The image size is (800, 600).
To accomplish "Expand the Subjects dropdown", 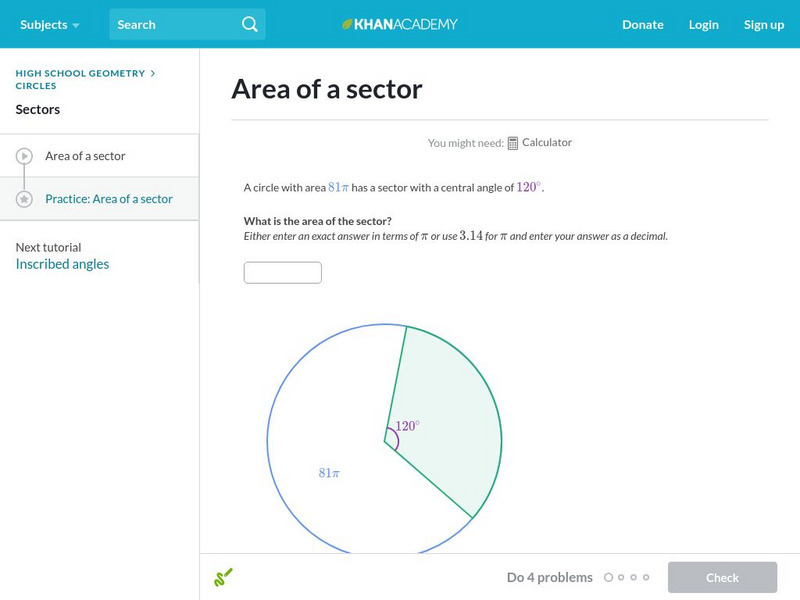I will click(49, 24).
